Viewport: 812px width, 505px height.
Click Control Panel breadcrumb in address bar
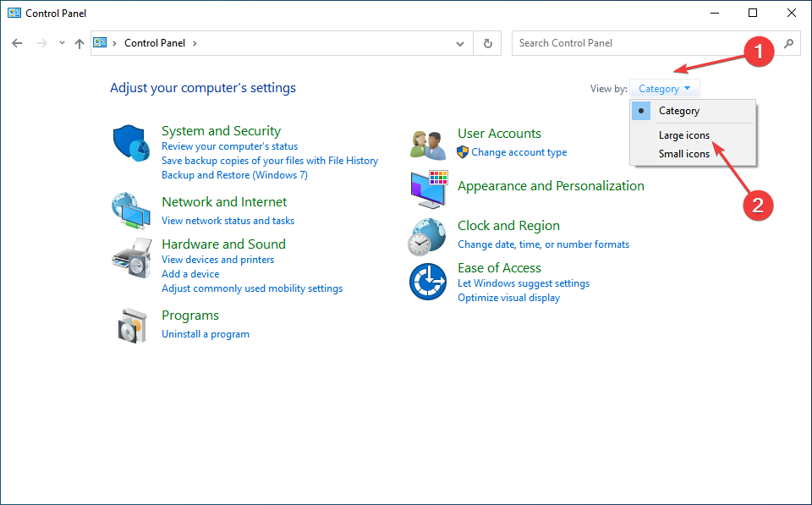pyautogui.click(x=155, y=43)
